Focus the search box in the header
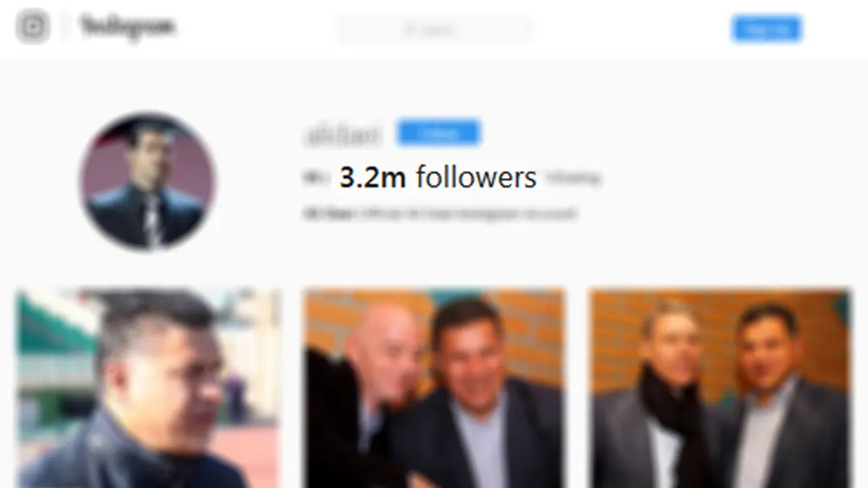This screenshot has width=868, height=488. coord(435,30)
